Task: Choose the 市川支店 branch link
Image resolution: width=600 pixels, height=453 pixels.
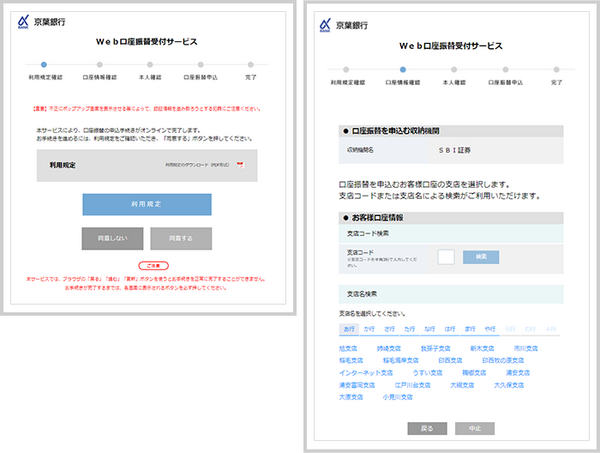Action: [x=526, y=349]
